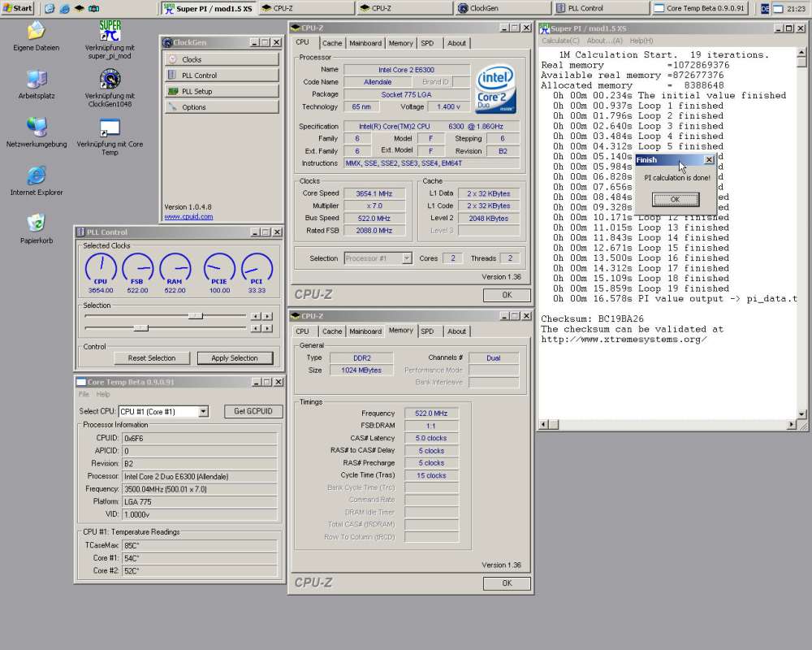Click the Super PI horizontal scrollbar right arrow
Screen dimensions: 812x650
point(791,424)
